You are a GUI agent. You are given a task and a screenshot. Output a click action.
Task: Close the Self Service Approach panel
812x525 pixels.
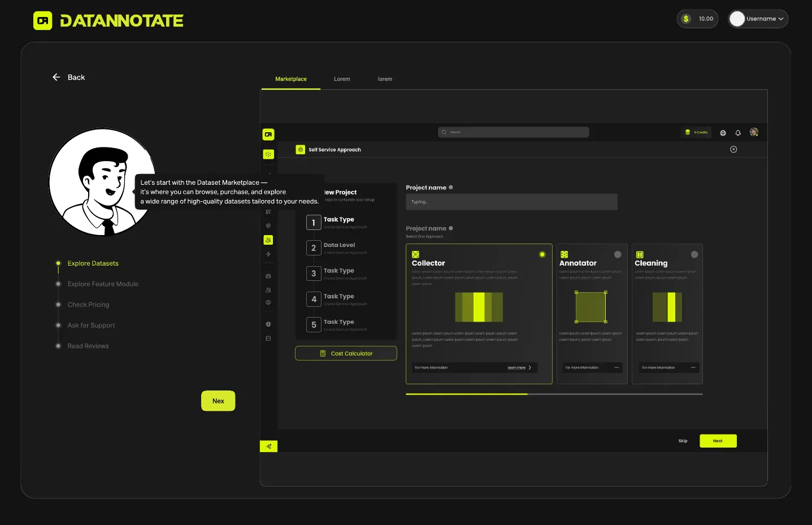pos(733,150)
